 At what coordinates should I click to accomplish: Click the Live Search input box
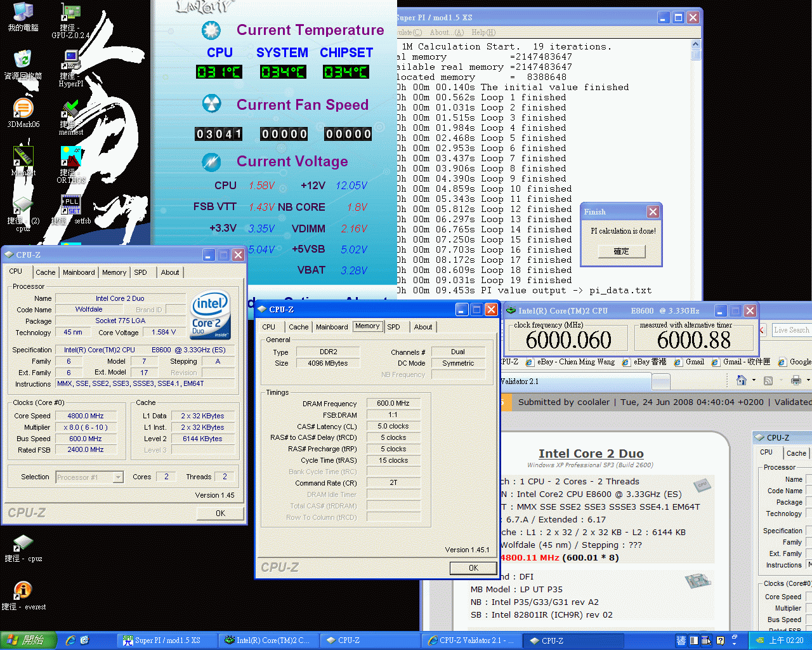pyautogui.click(x=791, y=330)
